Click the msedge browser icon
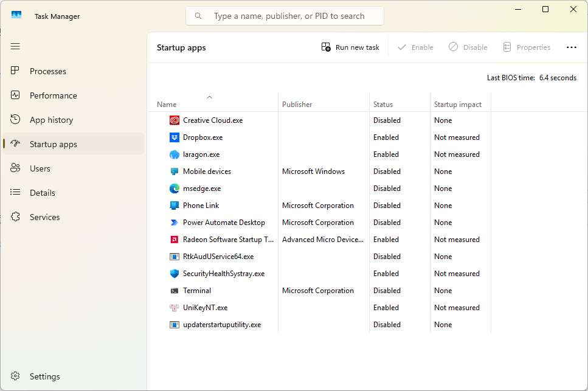The image size is (588, 391). (175, 188)
